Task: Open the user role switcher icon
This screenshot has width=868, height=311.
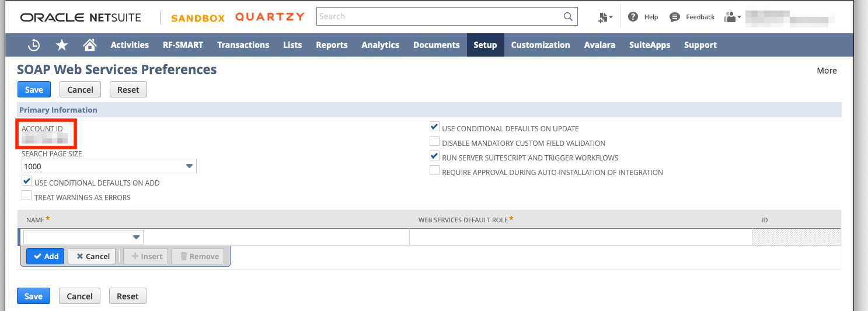Action: [732, 17]
